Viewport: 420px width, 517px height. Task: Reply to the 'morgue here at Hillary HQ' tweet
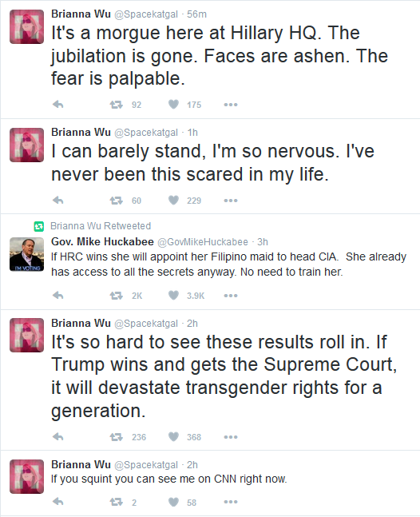58,105
